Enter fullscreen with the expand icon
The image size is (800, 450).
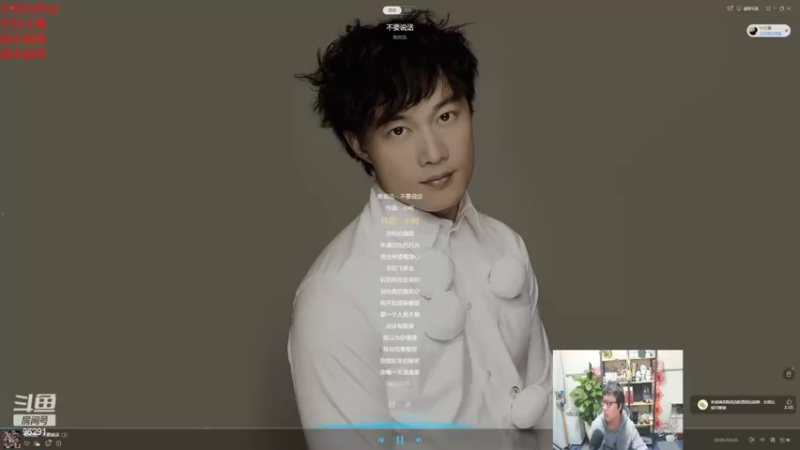pos(768,9)
